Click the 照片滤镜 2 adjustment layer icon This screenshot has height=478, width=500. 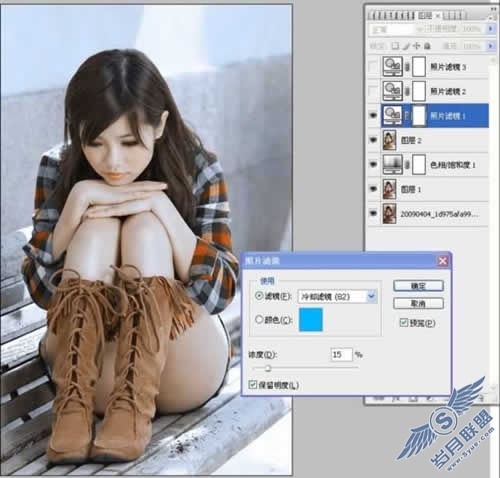[x=393, y=91]
